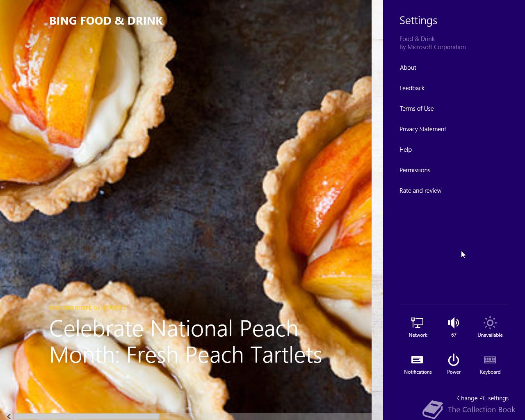Open the Help entry
The height and width of the screenshot is (420, 525).
(x=405, y=150)
